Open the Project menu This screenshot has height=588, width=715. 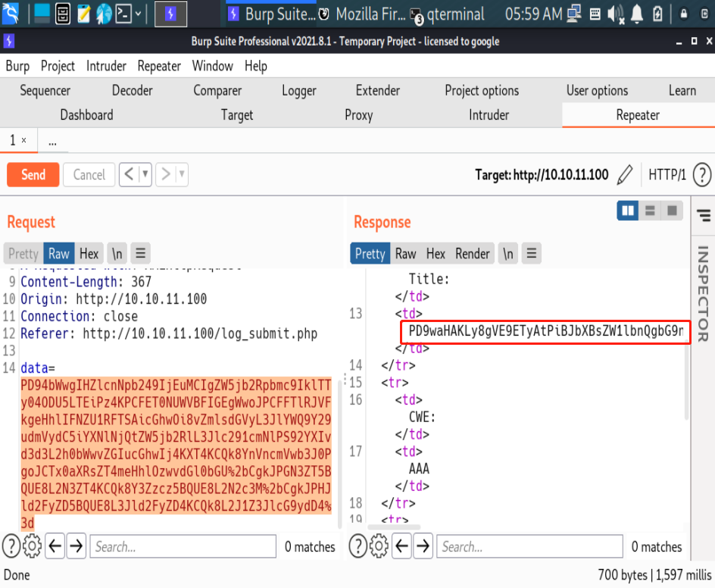[58, 66]
